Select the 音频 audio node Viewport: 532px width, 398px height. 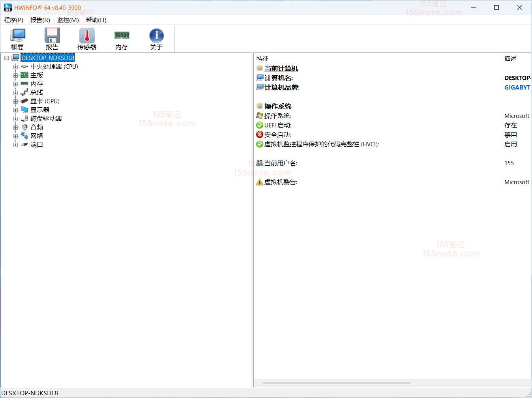pyautogui.click(x=37, y=127)
